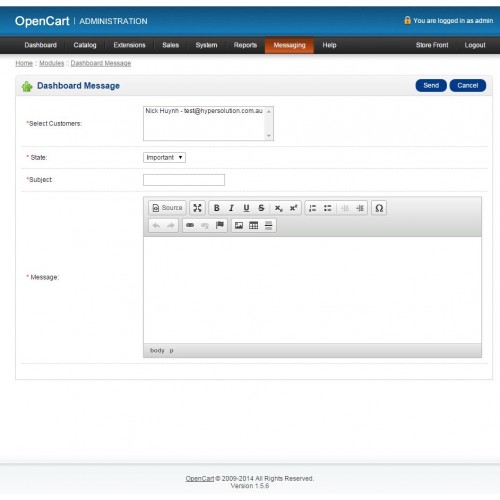
Task: Insert table into message editor
Action: click(x=254, y=225)
